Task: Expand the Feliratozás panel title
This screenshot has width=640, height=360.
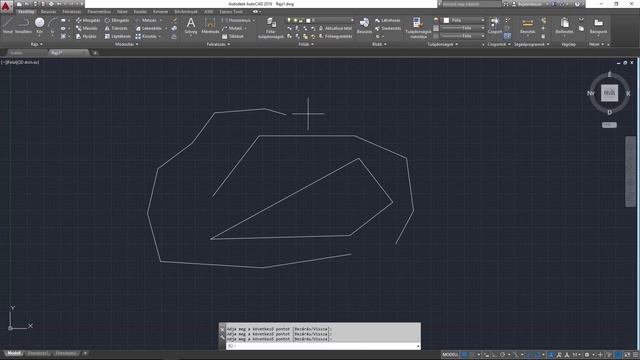Action: (x=218, y=44)
